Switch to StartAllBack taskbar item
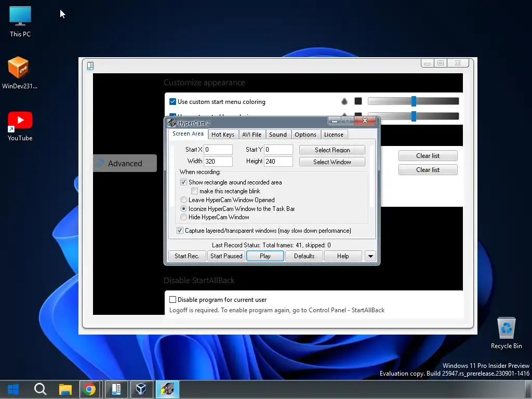 coord(116,389)
